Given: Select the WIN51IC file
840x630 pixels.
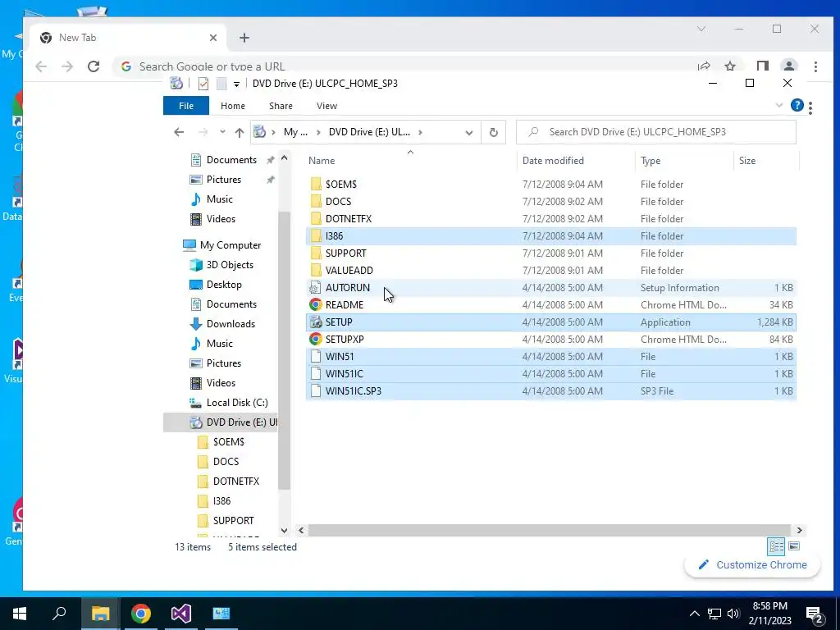Looking at the screenshot, I should 550,373.
